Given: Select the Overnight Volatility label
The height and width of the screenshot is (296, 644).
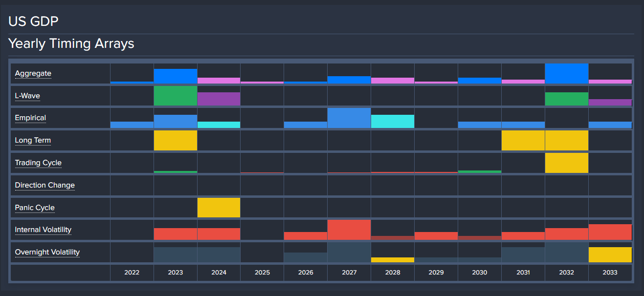Looking at the screenshot, I should (x=47, y=252).
